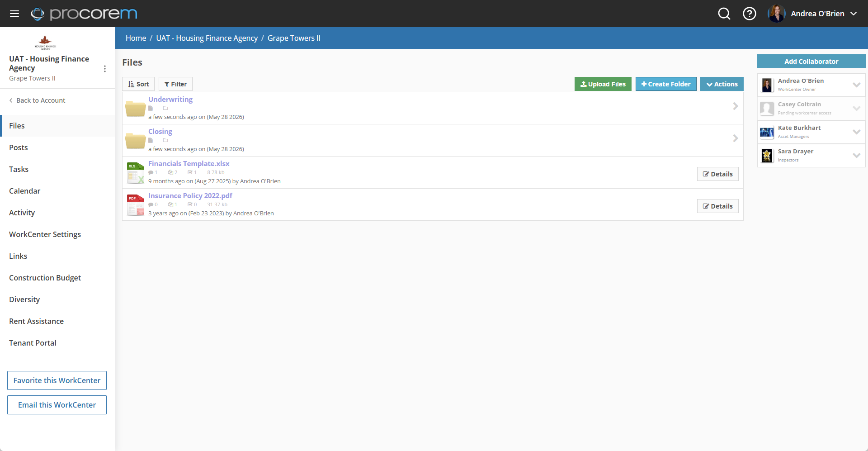
Task: Open Rent Assistance in the sidebar
Action: [x=57, y=321]
